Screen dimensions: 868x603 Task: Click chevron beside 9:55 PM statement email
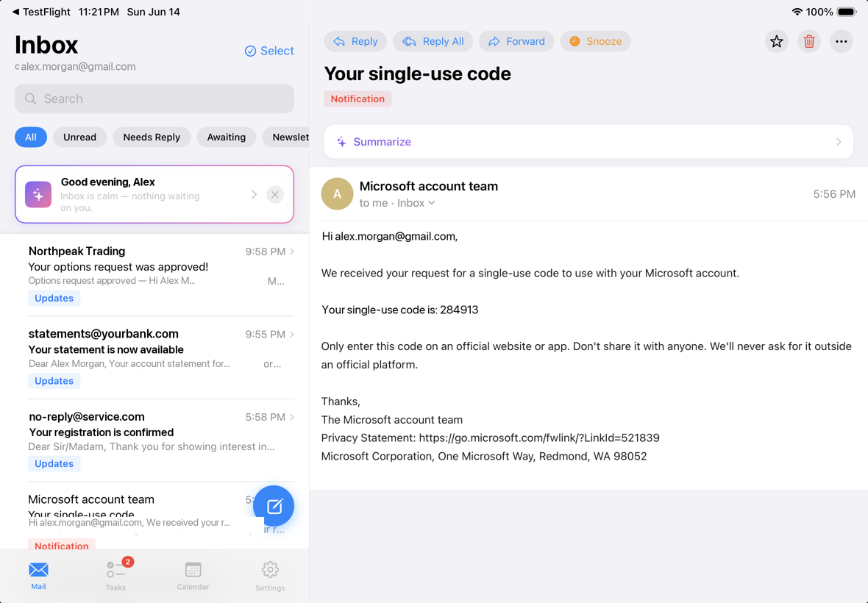click(292, 335)
